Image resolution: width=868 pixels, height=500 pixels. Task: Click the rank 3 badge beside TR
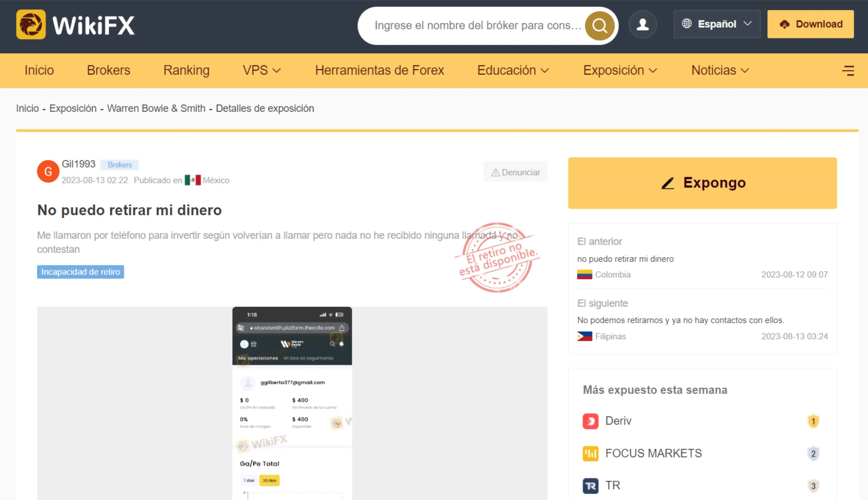pos(813,485)
